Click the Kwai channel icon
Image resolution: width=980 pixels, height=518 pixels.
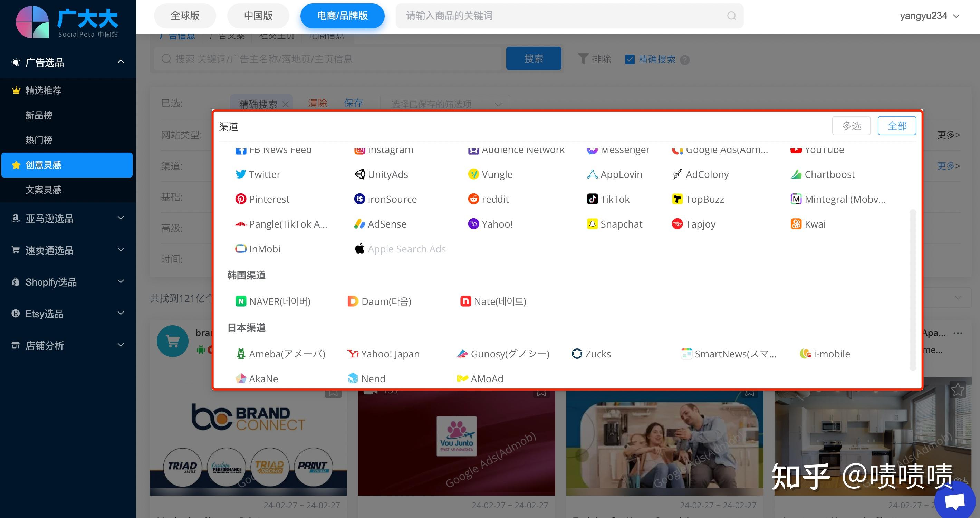click(796, 224)
